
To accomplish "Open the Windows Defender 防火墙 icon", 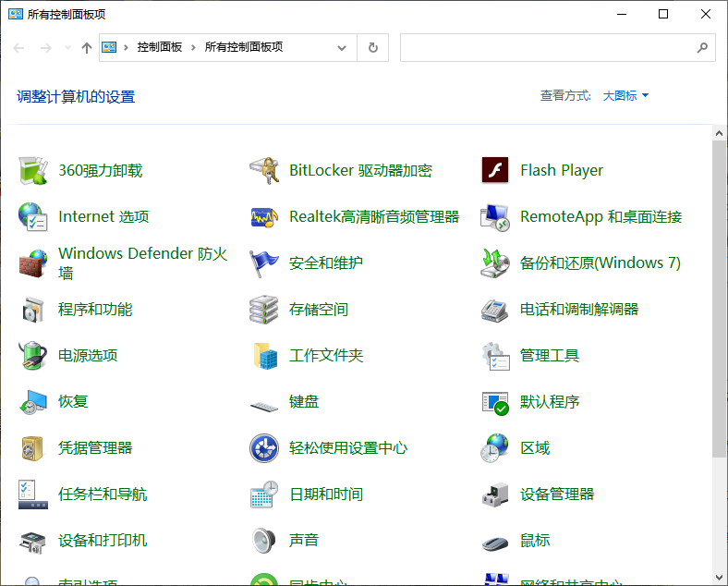I will [33, 262].
